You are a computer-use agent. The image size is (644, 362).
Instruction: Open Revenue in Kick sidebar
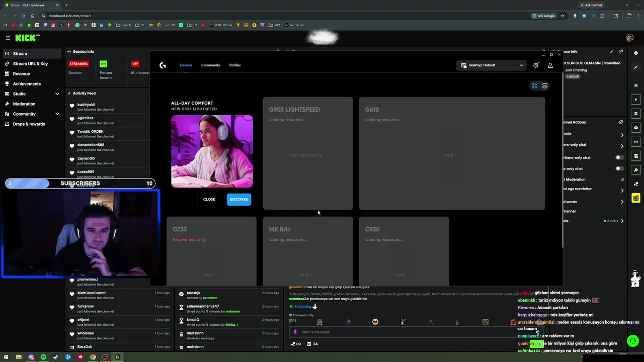32,73
